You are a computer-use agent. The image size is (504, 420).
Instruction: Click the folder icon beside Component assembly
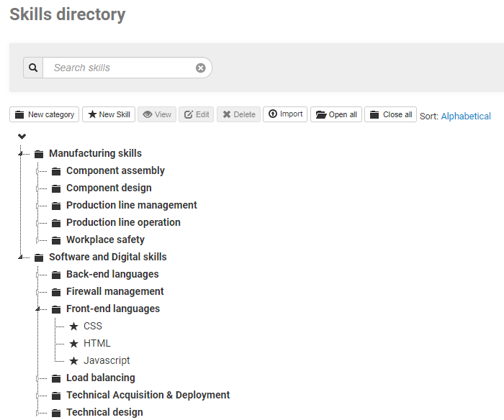pos(56,171)
